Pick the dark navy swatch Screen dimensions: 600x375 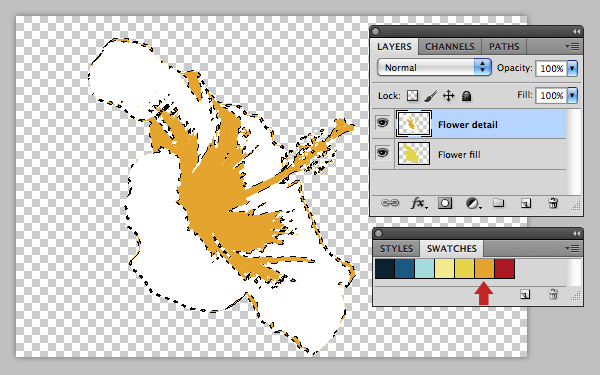pos(385,269)
